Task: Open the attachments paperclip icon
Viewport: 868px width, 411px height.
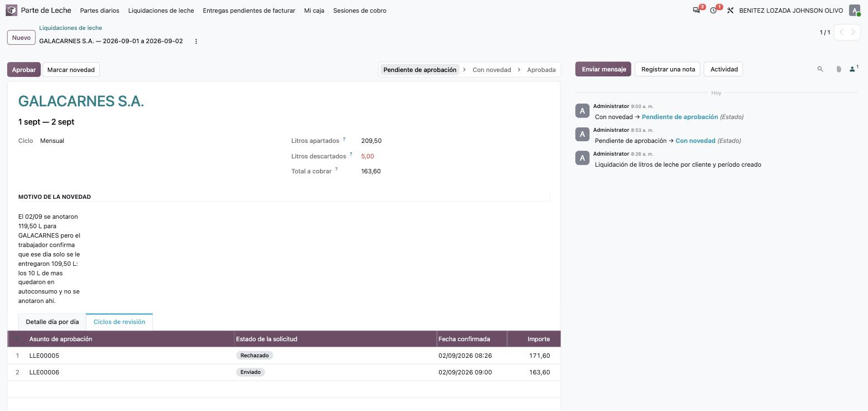Action: pos(839,69)
